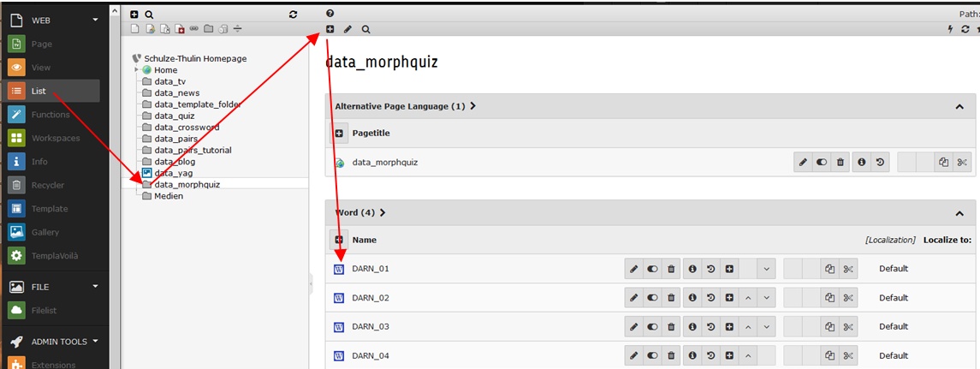Toggle visibility of DARN_03 record
This screenshot has width=980, height=369.
pyautogui.click(x=652, y=326)
